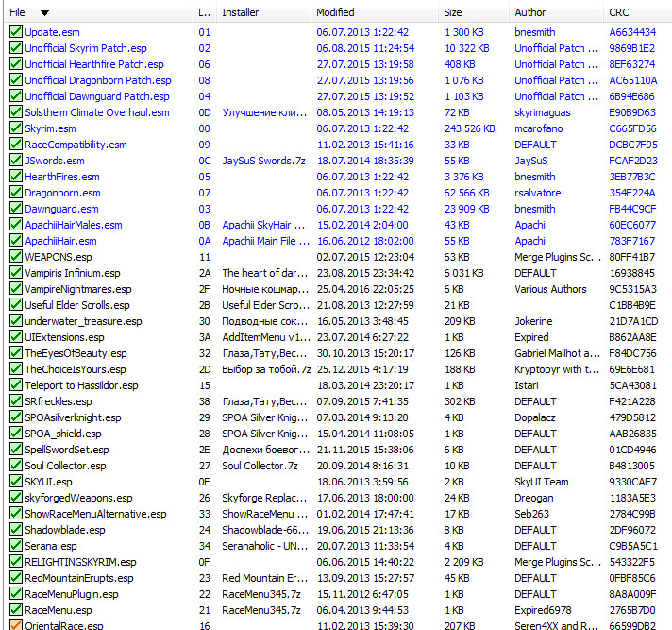Viewport: 672px width, 630px height.
Task: Uncheck underwater_treasure.esp checkbox
Action: (16, 321)
